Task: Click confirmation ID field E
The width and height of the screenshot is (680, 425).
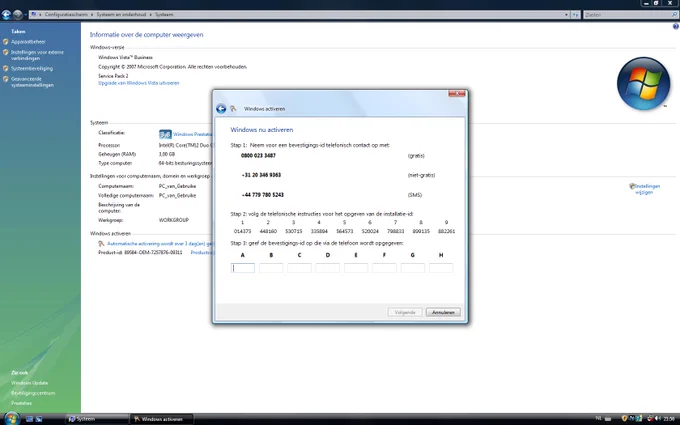Action: point(356,268)
